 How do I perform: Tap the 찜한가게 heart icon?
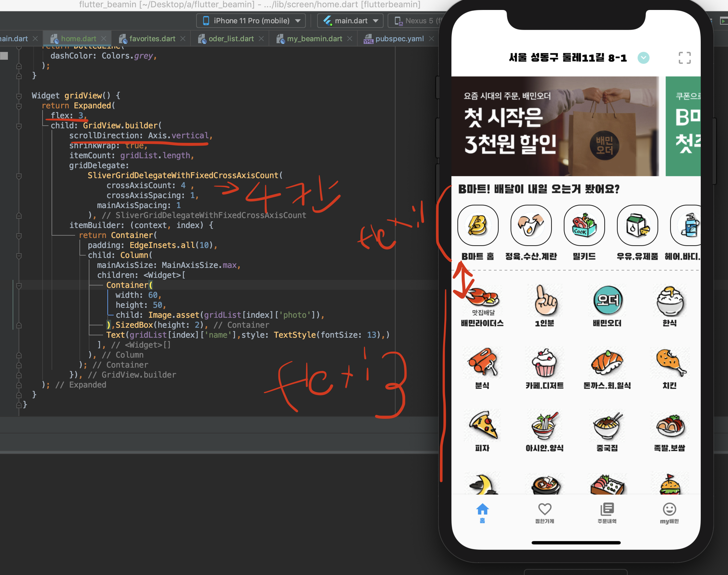tap(545, 509)
